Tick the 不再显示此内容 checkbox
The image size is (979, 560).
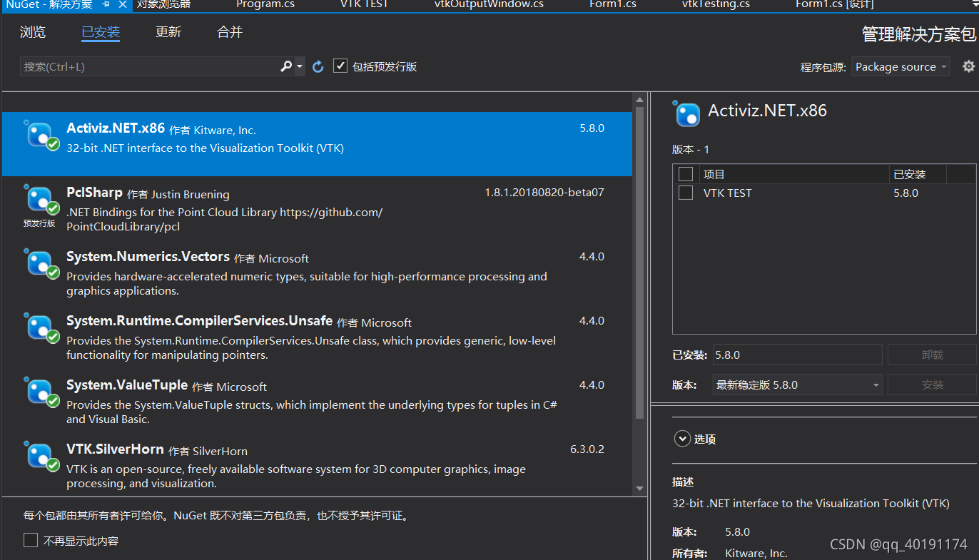pyautogui.click(x=30, y=540)
